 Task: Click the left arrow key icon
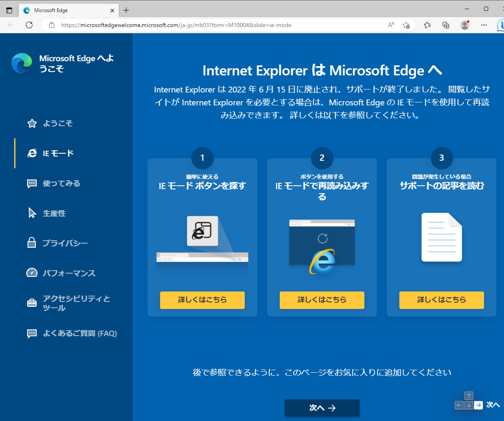click(x=459, y=405)
